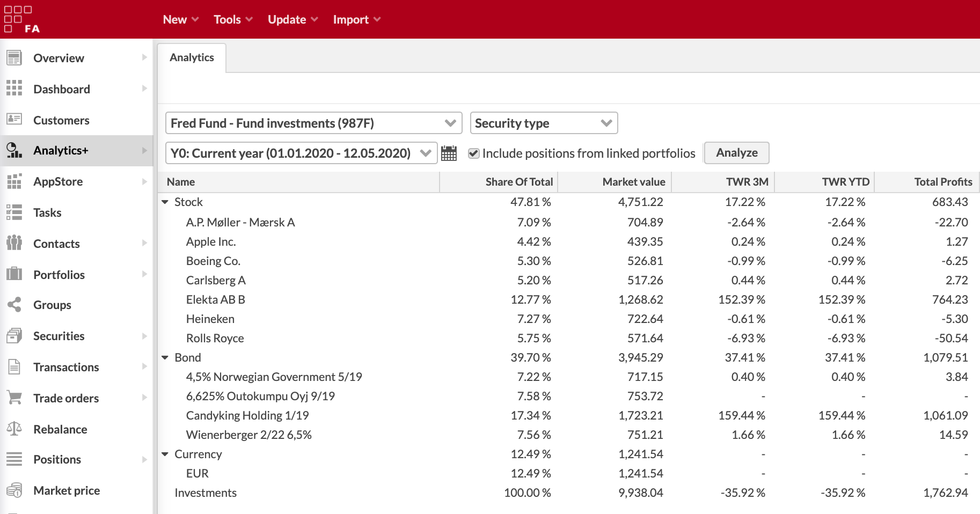The height and width of the screenshot is (514, 980).
Task: Collapse the Stock group row
Action: (x=165, y=202)
